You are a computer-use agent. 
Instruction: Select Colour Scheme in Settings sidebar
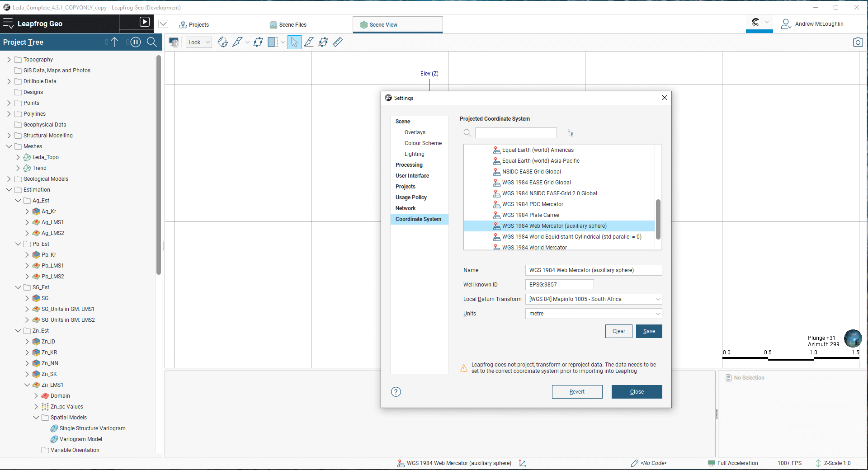(x=423, y=143)
